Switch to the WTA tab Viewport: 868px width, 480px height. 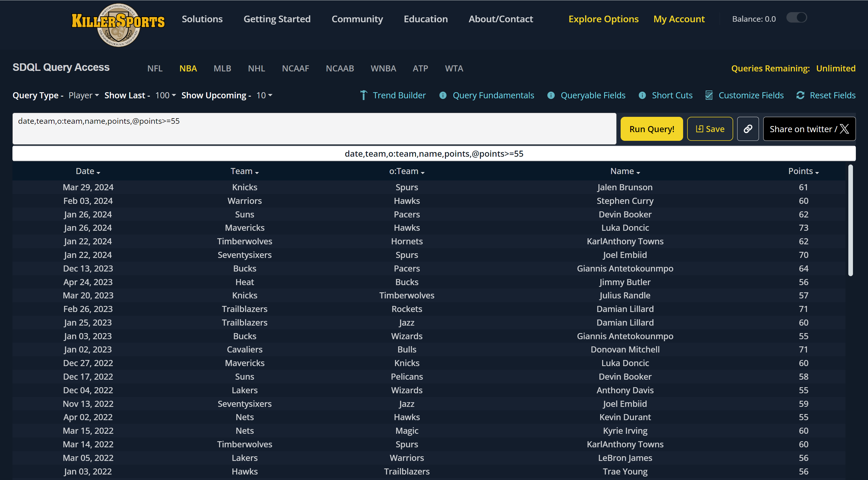point(454,68)
